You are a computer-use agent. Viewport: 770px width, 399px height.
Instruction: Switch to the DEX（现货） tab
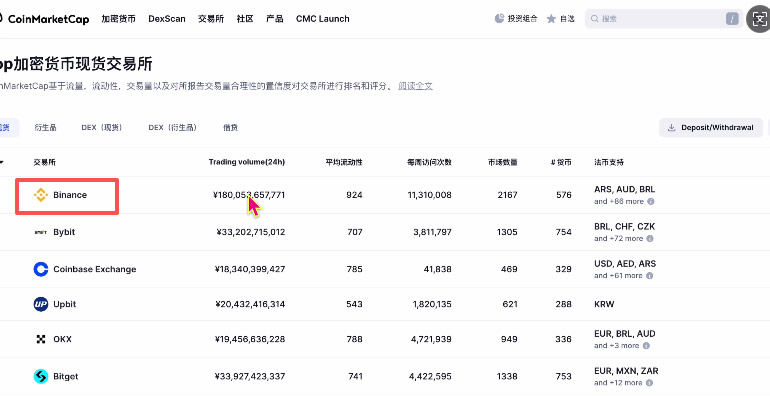[102, 128]
